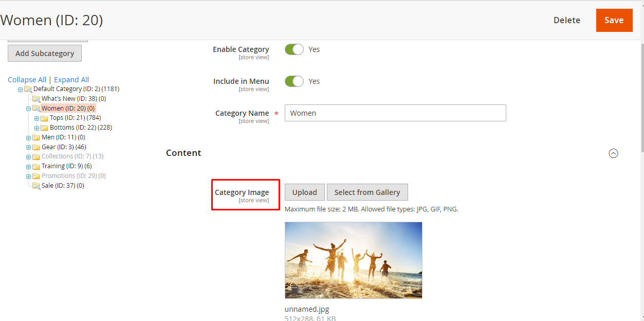Click the Training folder icon
Viewport: 644px width, 321px height.
pos(36,167)
